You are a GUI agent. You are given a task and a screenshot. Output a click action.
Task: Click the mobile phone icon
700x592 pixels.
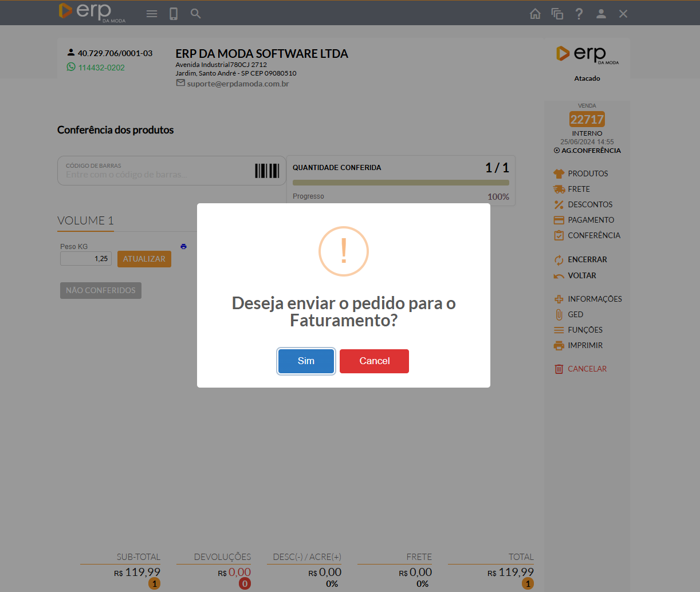[174, 14]
